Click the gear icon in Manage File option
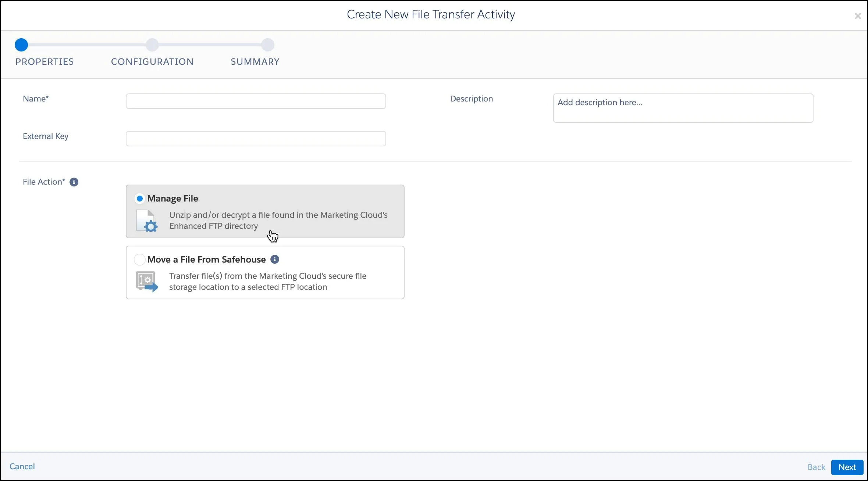868x481 pixels. pyautogui.click(x=150, y=226)
